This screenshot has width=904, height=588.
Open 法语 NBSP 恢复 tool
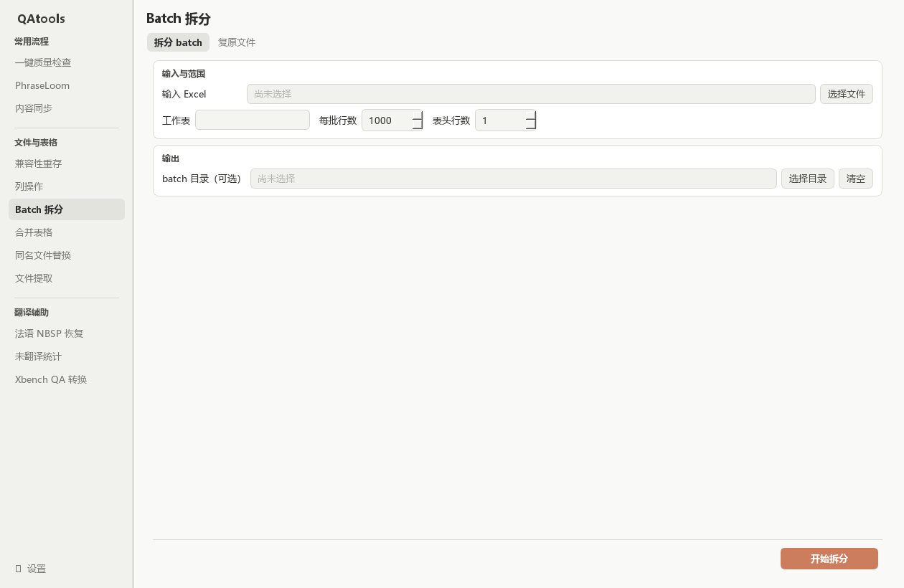pos(67,333)
